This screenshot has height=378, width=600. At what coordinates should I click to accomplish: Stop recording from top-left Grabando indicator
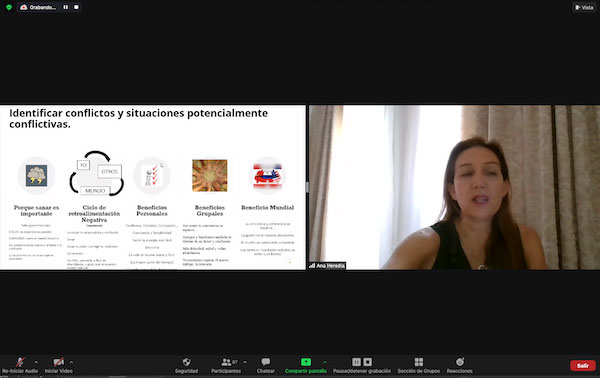[76, 7]
